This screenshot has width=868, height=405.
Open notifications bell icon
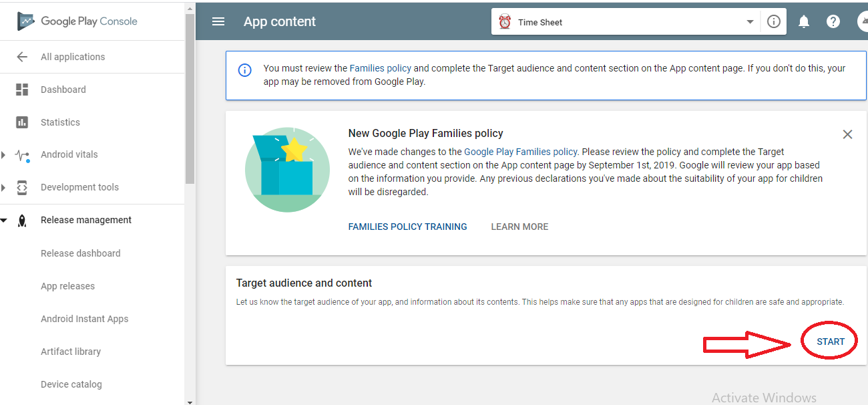[x=804, y=21]
